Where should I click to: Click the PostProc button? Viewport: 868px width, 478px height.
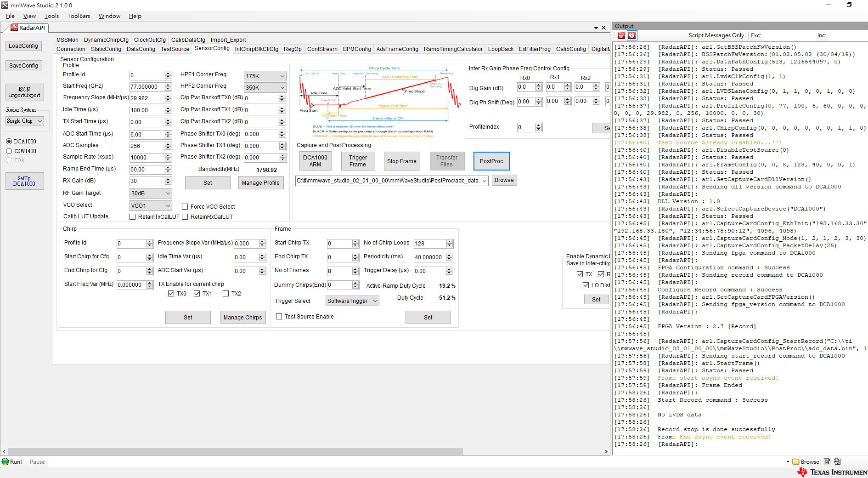(491, 161)
